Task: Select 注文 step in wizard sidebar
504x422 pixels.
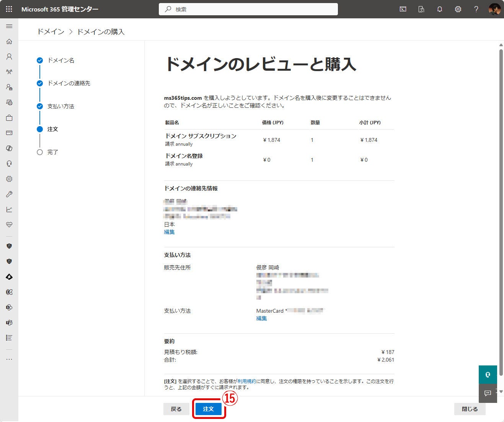Action: 47,129
